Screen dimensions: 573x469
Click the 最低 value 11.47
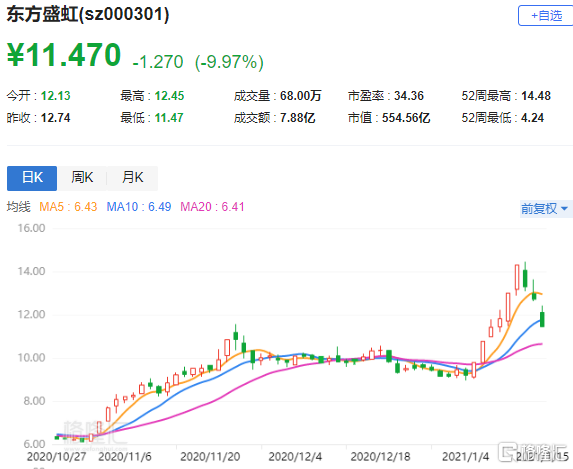point(169,118)
